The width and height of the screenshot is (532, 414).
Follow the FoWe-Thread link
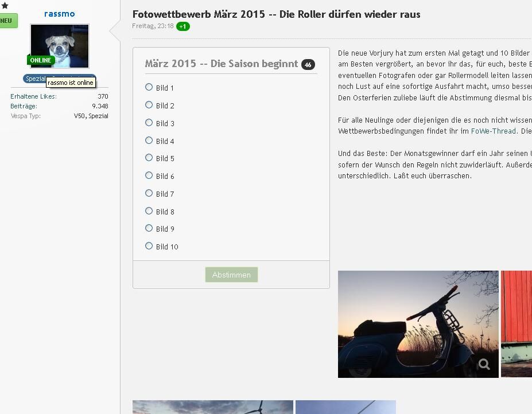pos(494,131)
